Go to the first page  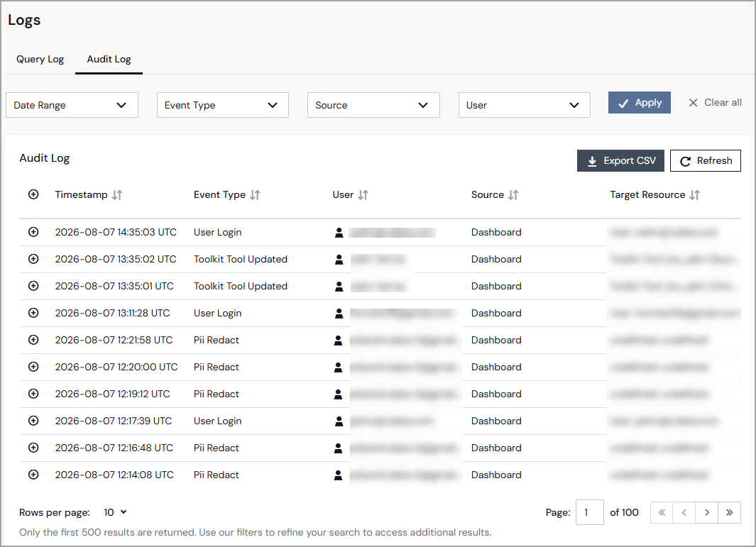point(662,512)
